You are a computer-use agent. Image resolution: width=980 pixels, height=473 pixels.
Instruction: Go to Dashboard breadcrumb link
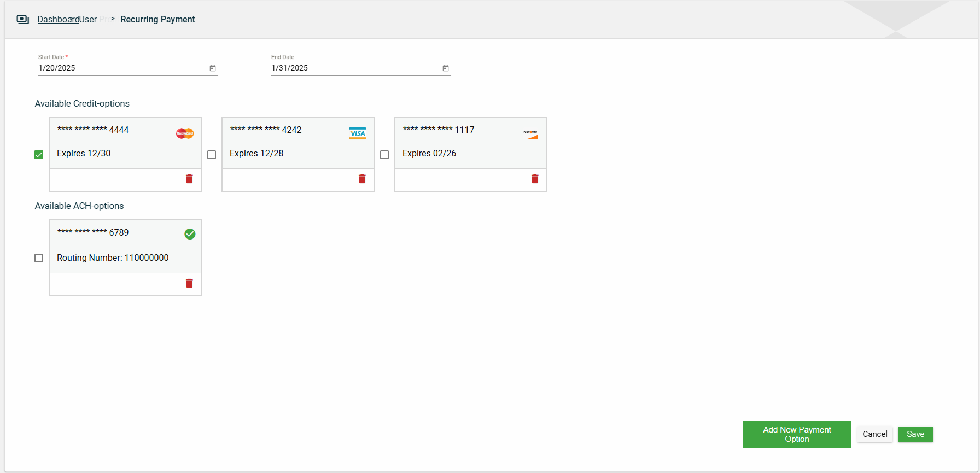click(x=58, y=20)
